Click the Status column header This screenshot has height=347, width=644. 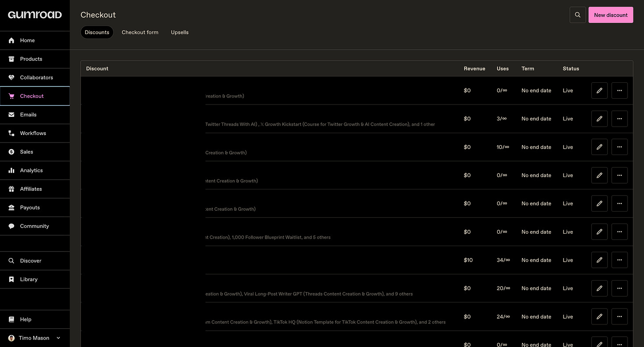pyautogui.click(x=571, y=69)
